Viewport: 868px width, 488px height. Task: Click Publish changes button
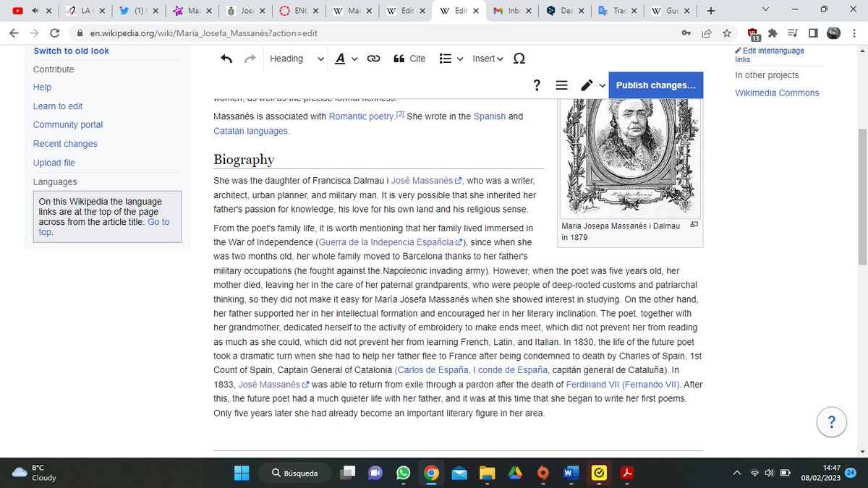tap(655, 85)
